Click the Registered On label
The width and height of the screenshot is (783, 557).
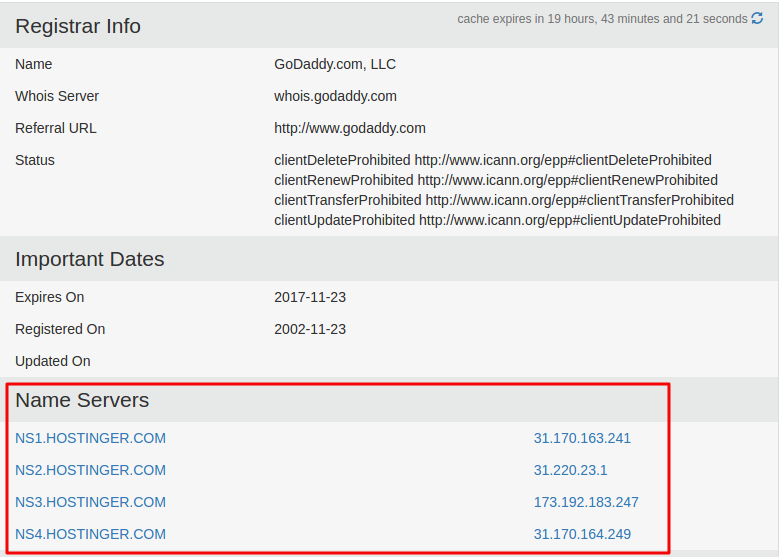pyautogui.click(x=60, y=329)
